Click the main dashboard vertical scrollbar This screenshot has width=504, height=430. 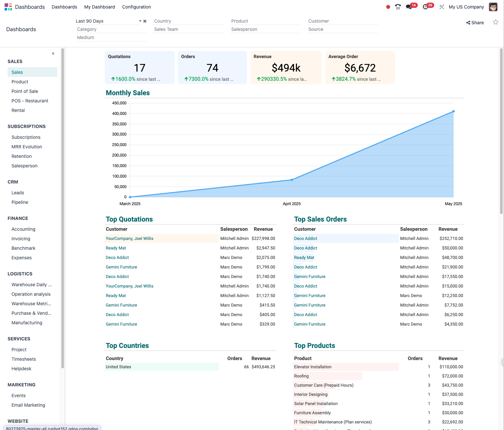click(x=501, y=131)
